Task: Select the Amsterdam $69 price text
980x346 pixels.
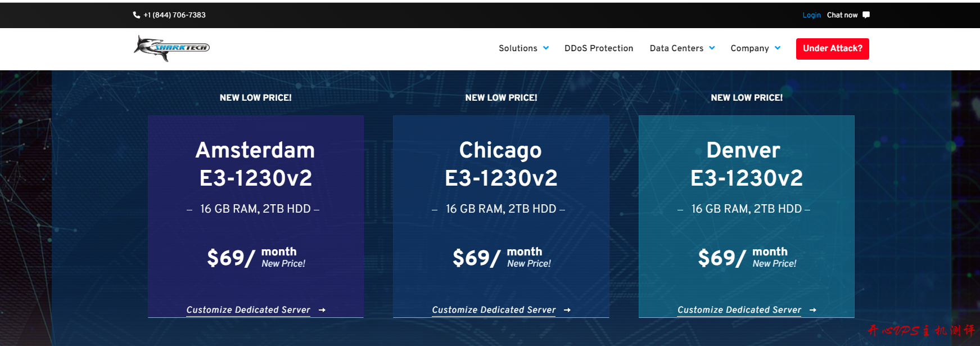Action: coord(231,258)
